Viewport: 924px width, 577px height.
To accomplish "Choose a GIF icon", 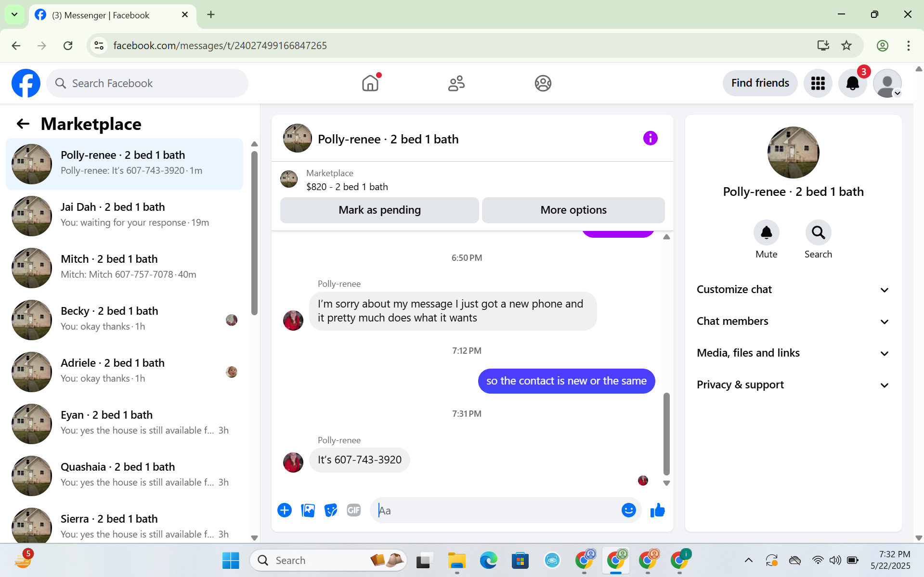I will point(354,510).
